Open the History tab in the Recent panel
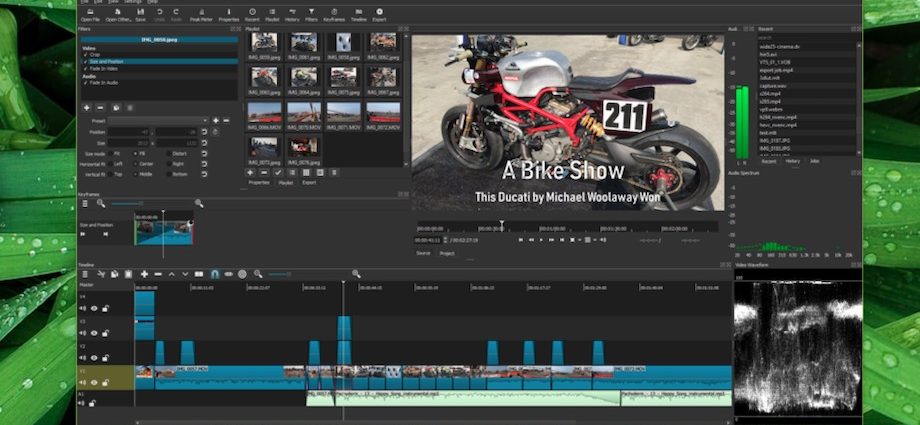Screen dimensions: 920x425 (x=792, y=160)
